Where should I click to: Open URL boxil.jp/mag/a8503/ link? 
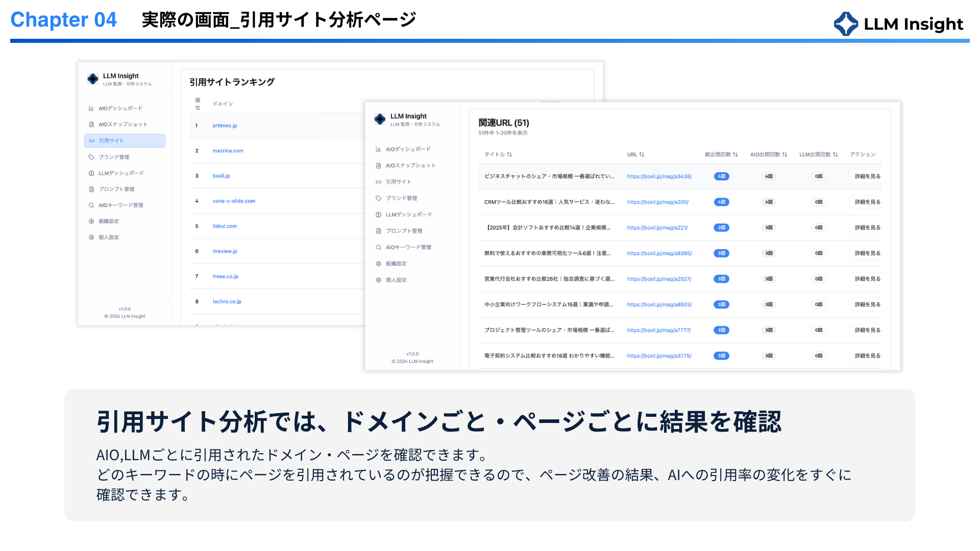tap(659, 305)
